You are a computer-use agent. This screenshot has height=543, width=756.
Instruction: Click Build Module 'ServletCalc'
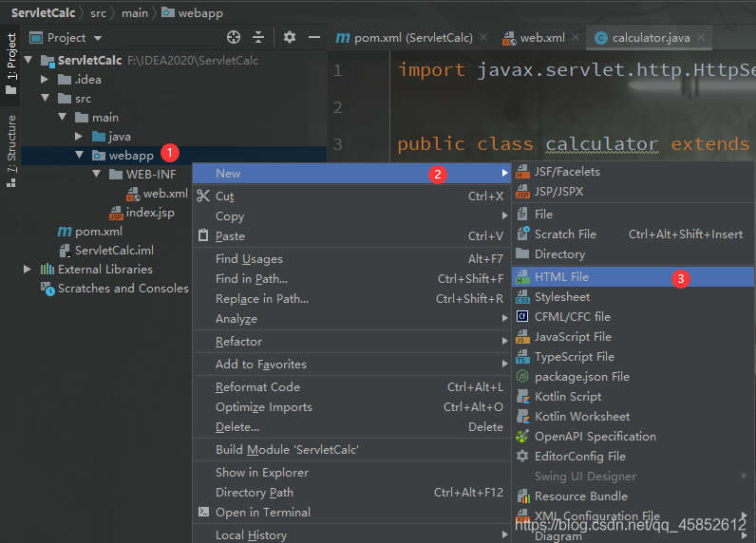[351, 449]
